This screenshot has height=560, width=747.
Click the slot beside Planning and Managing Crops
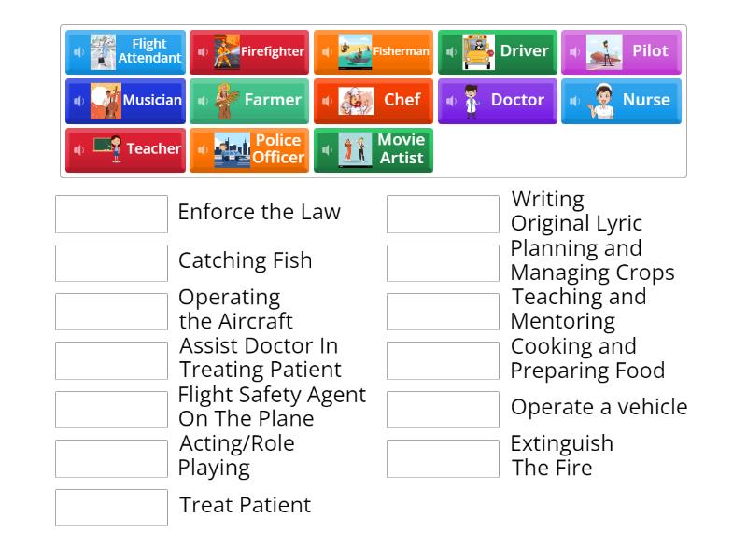(442, 262)
